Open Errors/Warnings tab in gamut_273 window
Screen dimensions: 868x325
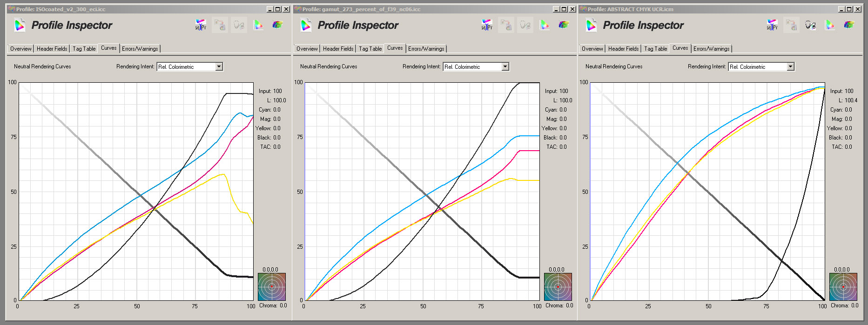426,48
